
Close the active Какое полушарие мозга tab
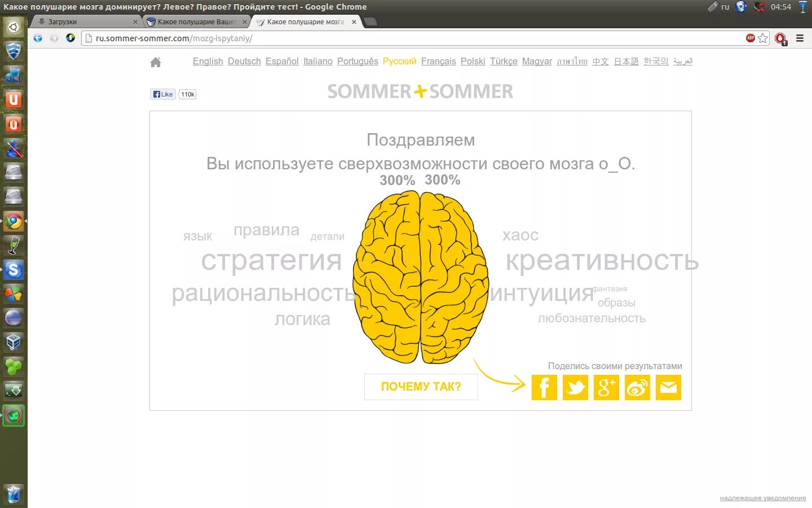point(354,22)
